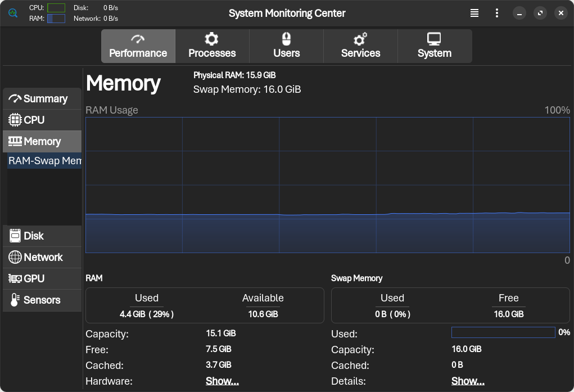The height and width of the screenshot is (392, 574).
Task: Open the Performance tab
Action: click(x=138, y=46)
